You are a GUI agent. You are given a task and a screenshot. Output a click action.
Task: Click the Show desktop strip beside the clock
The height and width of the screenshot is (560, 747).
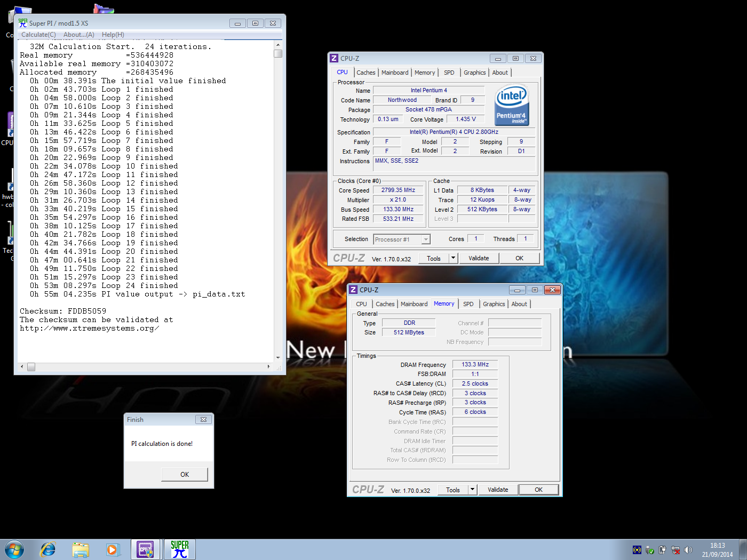click(743, 549)
